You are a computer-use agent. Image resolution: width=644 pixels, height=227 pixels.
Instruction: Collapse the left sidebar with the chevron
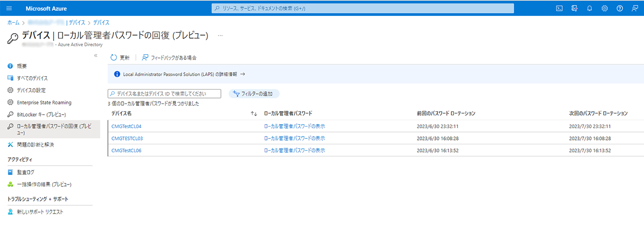pos(96,55)
